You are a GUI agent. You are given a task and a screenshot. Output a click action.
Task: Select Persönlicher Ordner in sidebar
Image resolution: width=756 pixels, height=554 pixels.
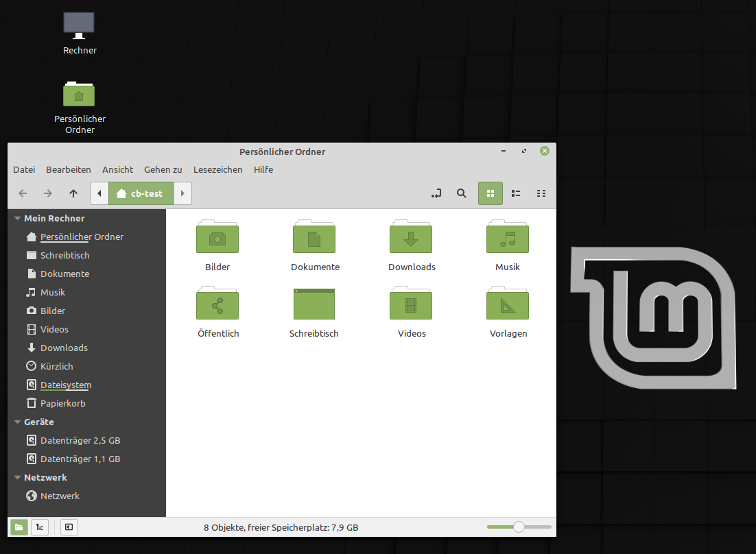coord(87,237)
